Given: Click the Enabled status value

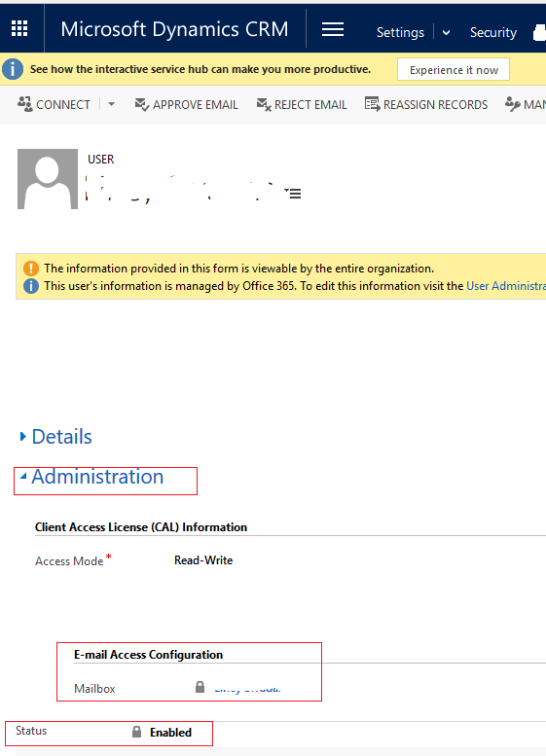Looking at the screenshot, I should [170, 733].
